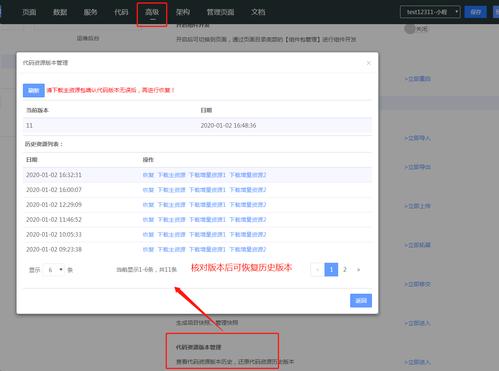499x371 pixels.
Task: Open the 代码 top menu
Action: pyautogui.click(x=121, y=12)
